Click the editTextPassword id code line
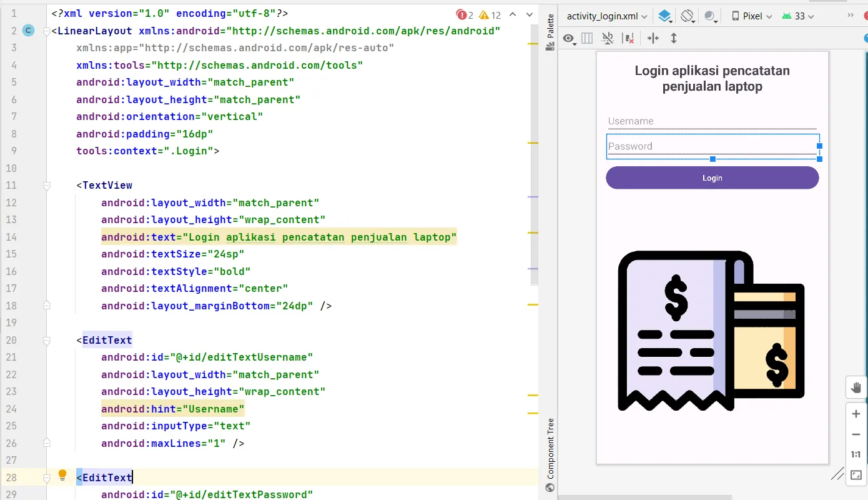868x500 pixels. pos(207,494)
